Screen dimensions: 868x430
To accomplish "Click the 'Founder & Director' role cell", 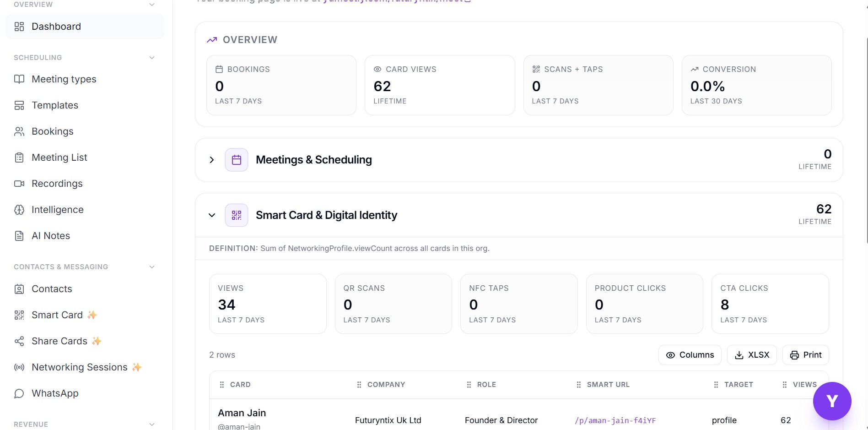I will [501, 420].
